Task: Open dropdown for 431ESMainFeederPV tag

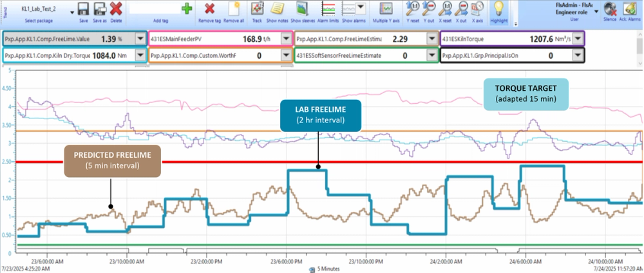Action: [x=286, y=39]
